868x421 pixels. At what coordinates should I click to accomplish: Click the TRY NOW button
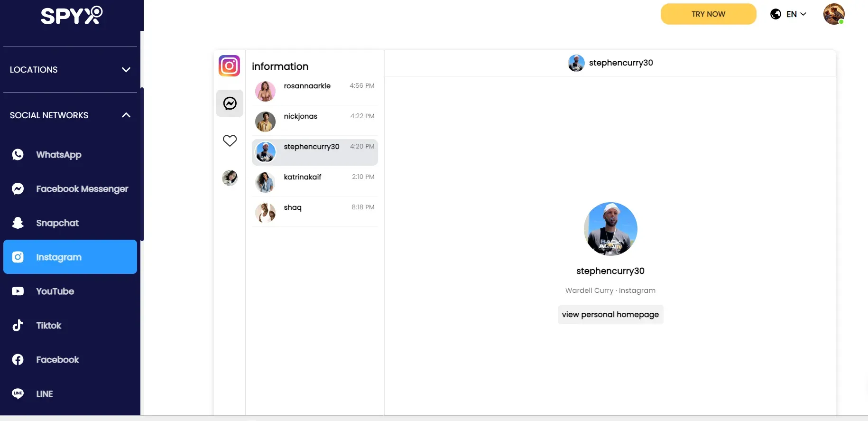tap(708, 14)
